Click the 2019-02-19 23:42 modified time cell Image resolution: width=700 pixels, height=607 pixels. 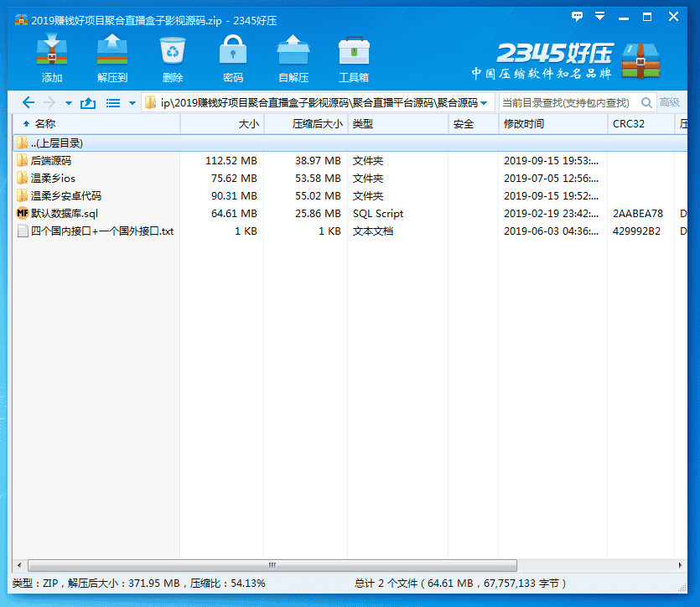tap(552, 214)
